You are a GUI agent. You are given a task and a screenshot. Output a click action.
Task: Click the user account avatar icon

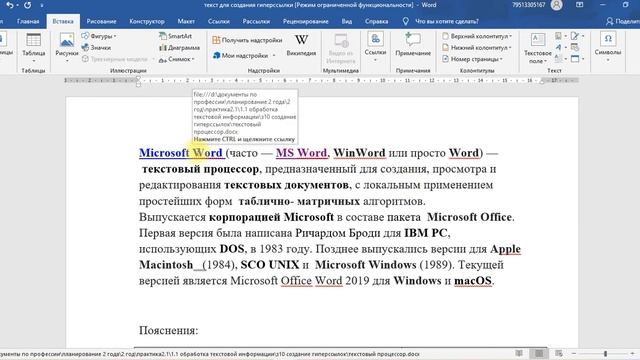pos(556,5)
